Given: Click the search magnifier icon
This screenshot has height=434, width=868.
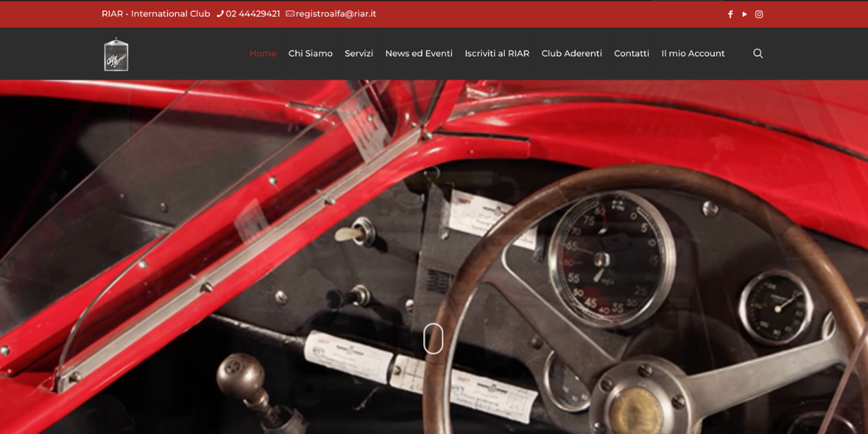Looking at the screenshot, I should 758,54.
